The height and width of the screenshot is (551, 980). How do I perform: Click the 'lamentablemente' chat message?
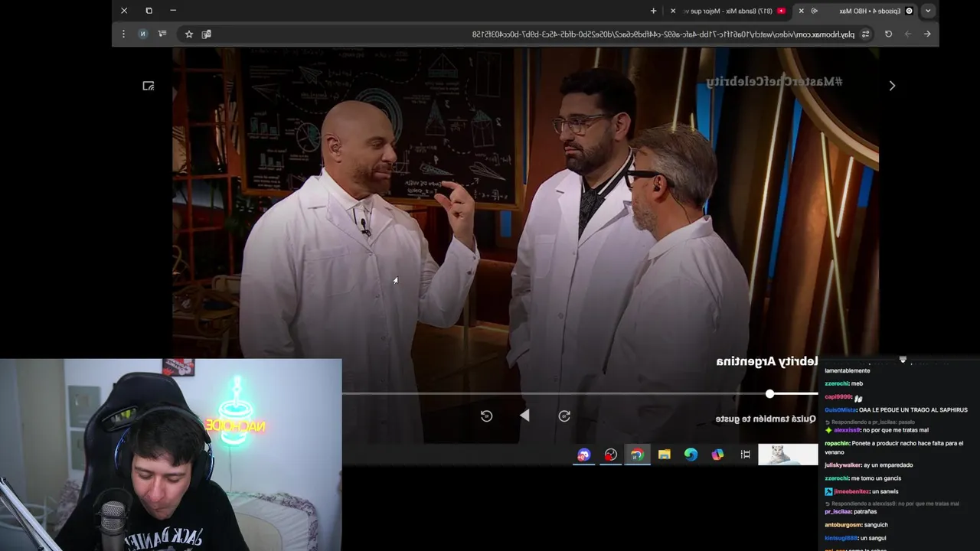coord(848,370)
